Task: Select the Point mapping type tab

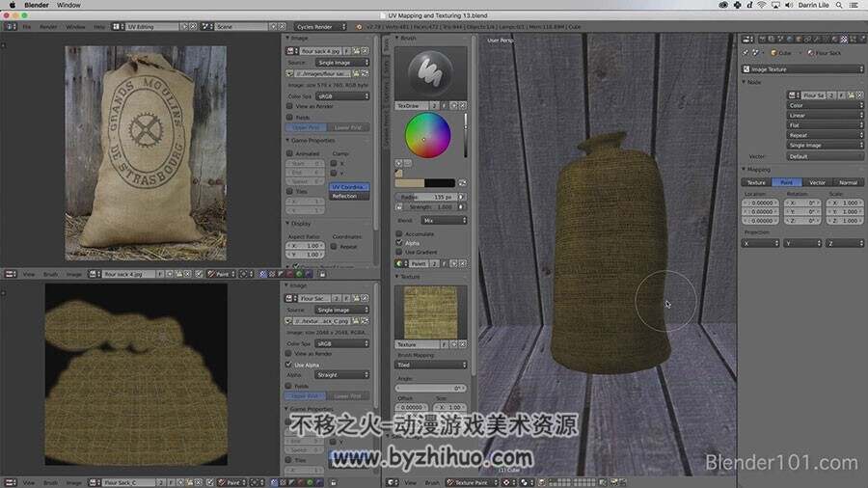Action: tap(787, 182)
